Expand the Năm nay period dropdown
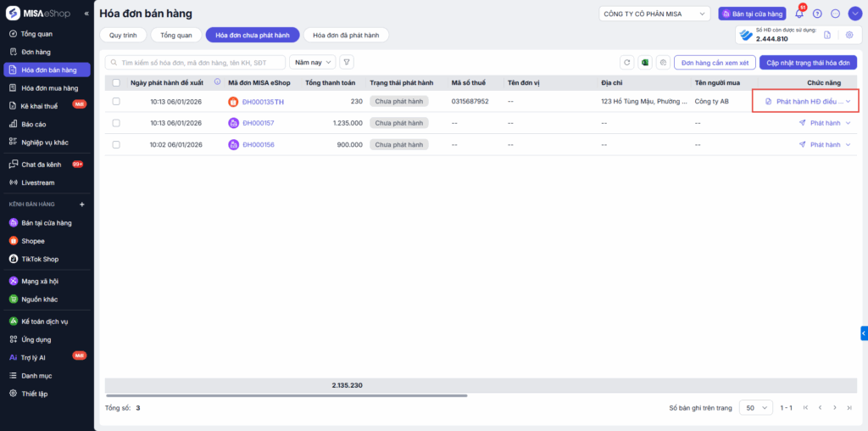Viewport: 868px width, 431px height. 313,62
